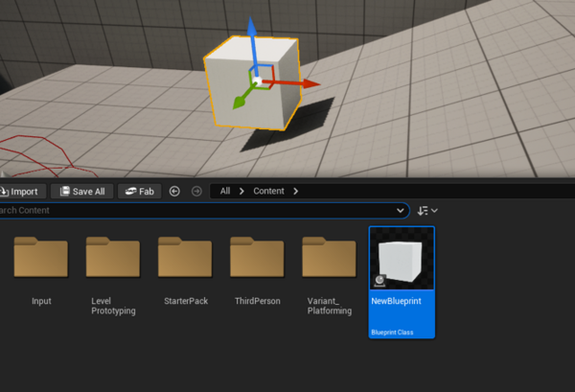This screenshot has width=575, height=392.
Task: Go forward in content browser history
Action: pos(196,192)
